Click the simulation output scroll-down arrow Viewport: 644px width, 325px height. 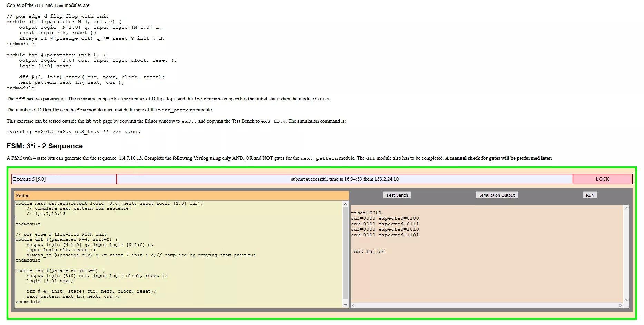tap(626, 300)
